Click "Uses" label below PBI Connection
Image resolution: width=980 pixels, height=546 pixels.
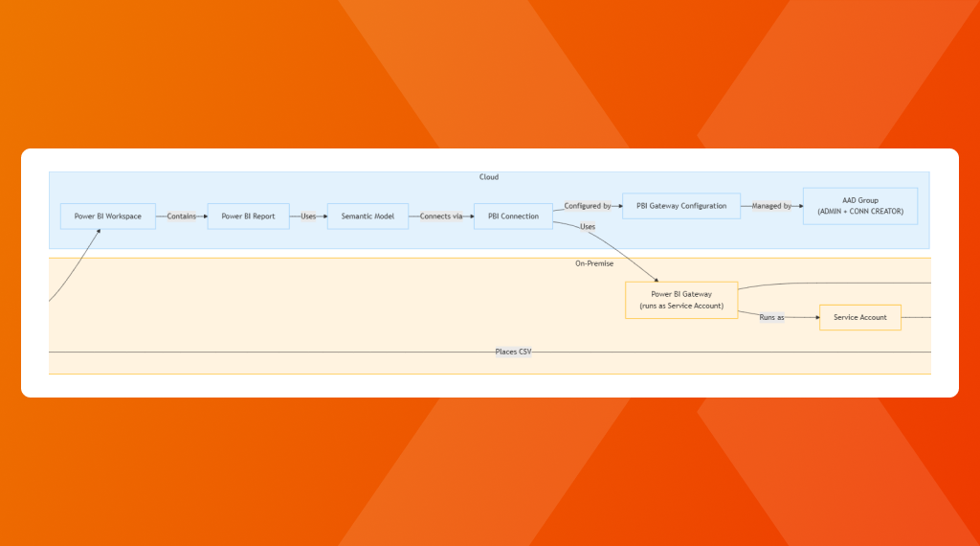click(x=588, y=226)
